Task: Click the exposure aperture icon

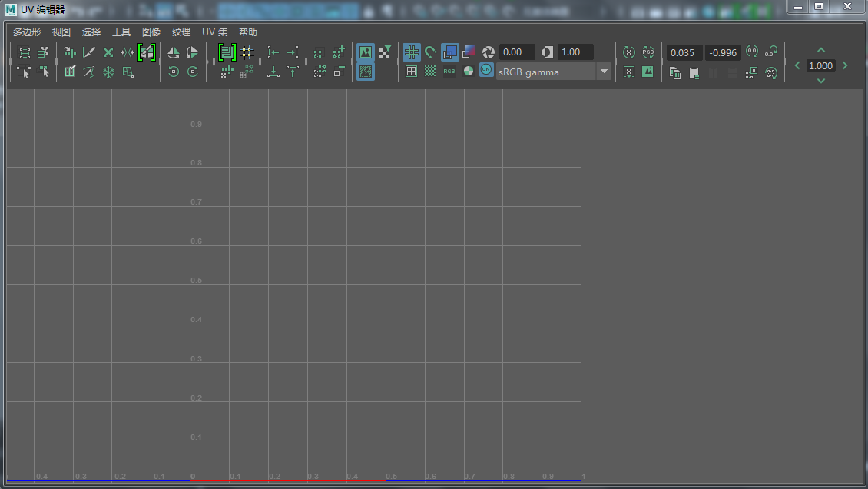Action: (x=489, y=52)
